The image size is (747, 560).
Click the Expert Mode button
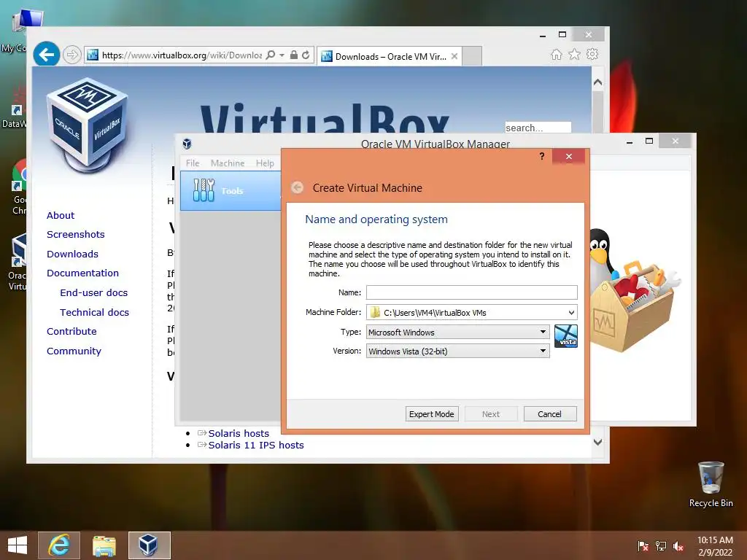[x=432, y=414]
